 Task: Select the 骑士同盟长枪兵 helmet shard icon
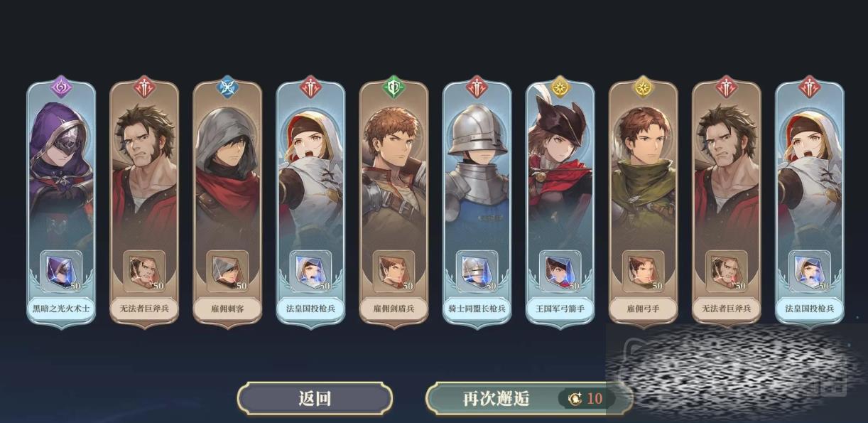coord(477,272)
